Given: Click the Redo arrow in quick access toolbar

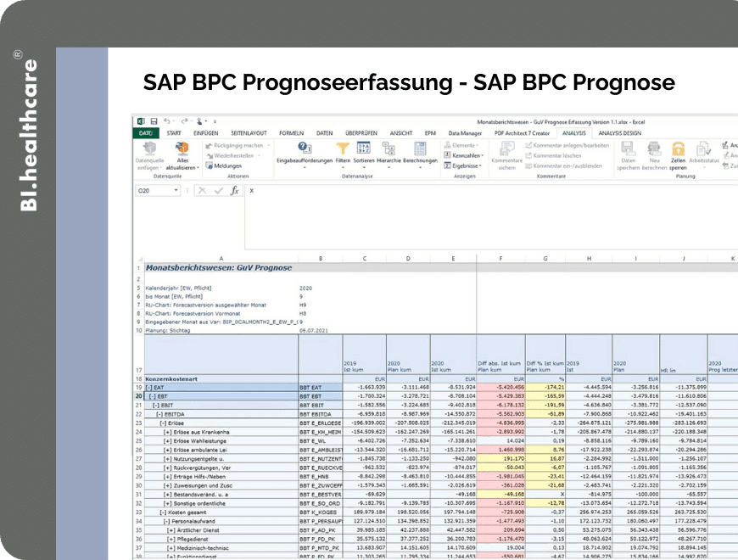Looking at the screenshot, I should (185, 121).
